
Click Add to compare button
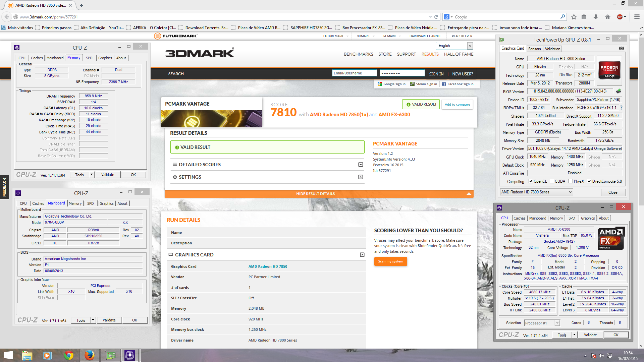[457, 105]
